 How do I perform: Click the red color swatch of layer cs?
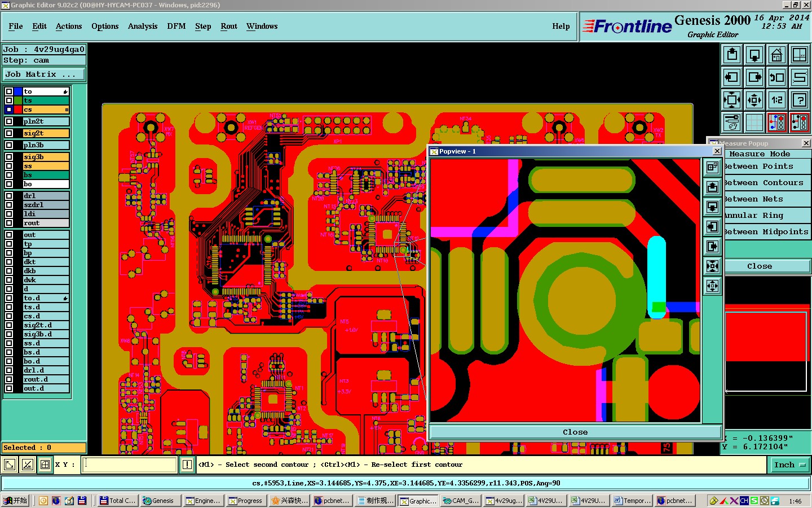click(18, 110)
